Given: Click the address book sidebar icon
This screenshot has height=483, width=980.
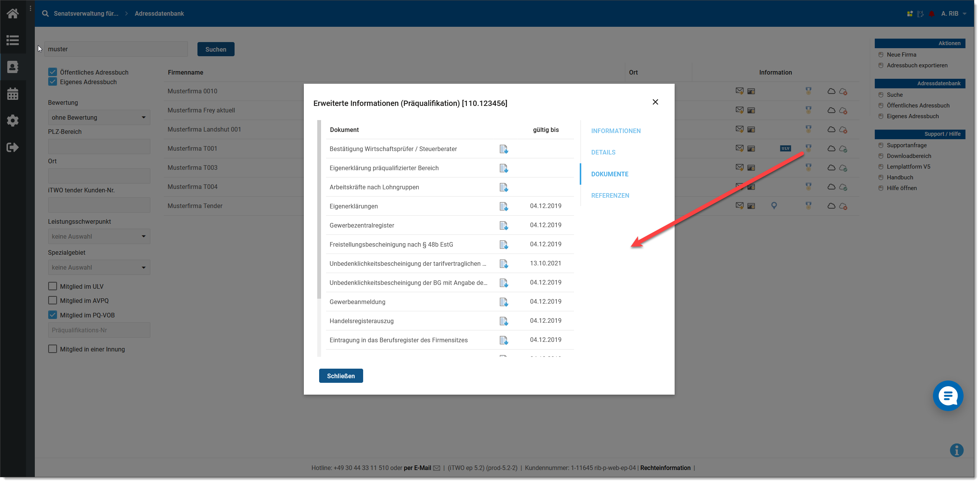Looking at the screenshot, I should 13,67.
